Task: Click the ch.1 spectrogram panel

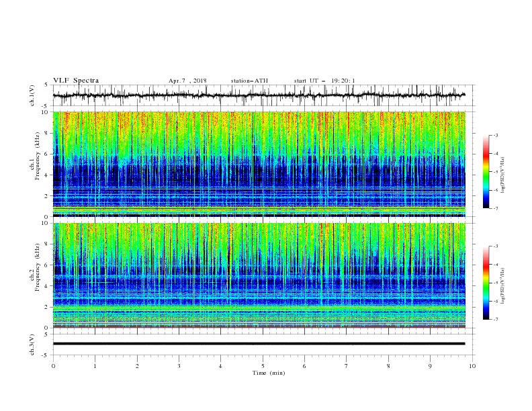Action: point(259,164)
